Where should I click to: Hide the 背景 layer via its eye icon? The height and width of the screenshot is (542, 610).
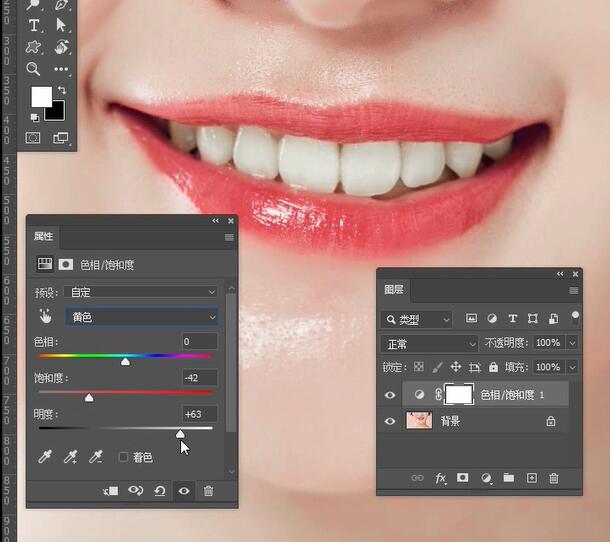[x=391, y=422]
